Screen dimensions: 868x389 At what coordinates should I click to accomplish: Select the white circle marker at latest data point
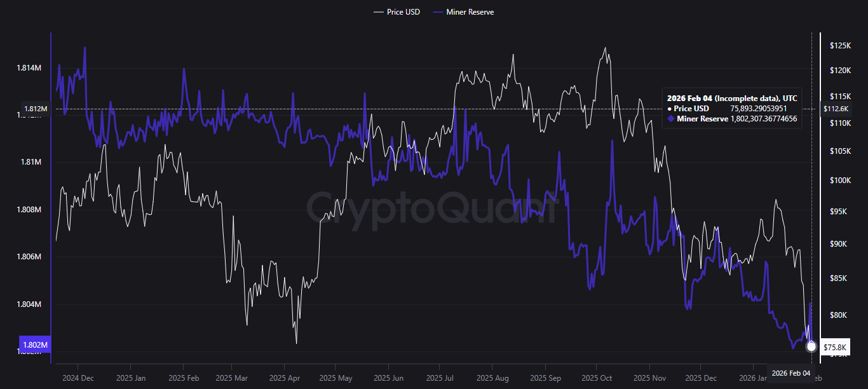click(x=811, y=346)
